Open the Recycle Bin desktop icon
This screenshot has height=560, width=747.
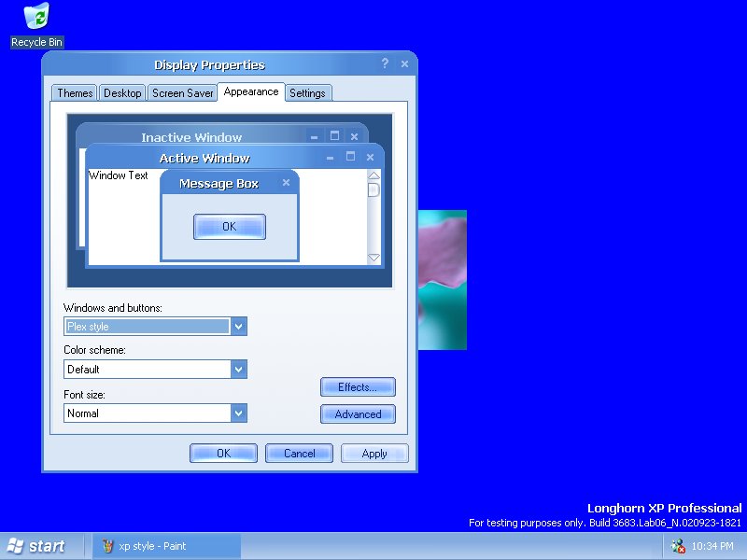point(36,17)
